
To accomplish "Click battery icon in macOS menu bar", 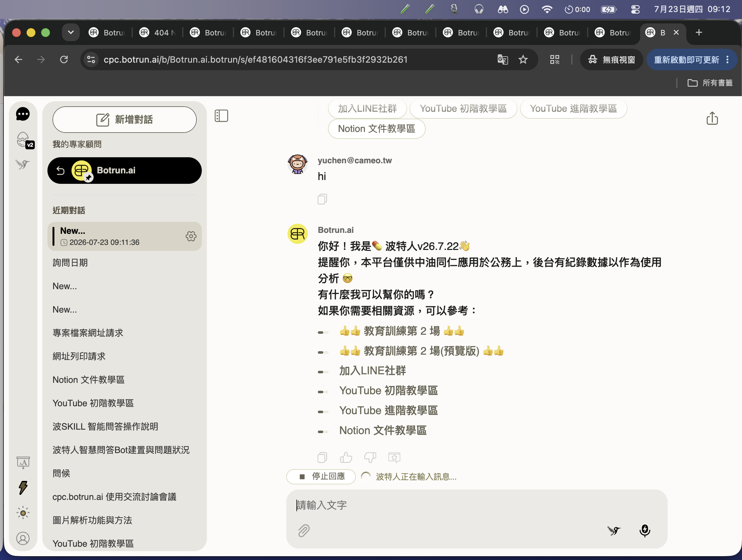I will click(609, 9).
